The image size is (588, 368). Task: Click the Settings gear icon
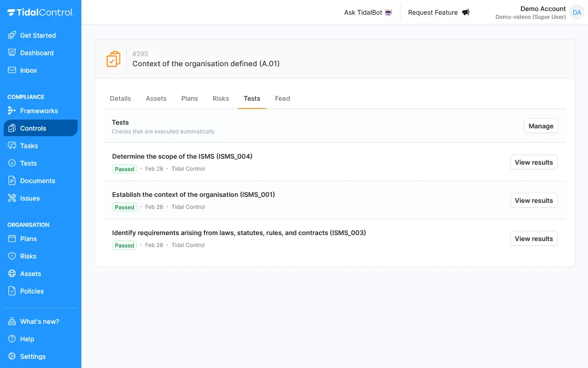pyautogui.click(x=12, y=356)
